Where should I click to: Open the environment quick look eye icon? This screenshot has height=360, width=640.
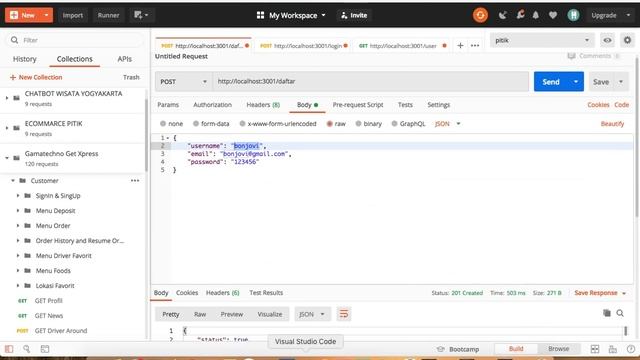click(x=607, y=40)
